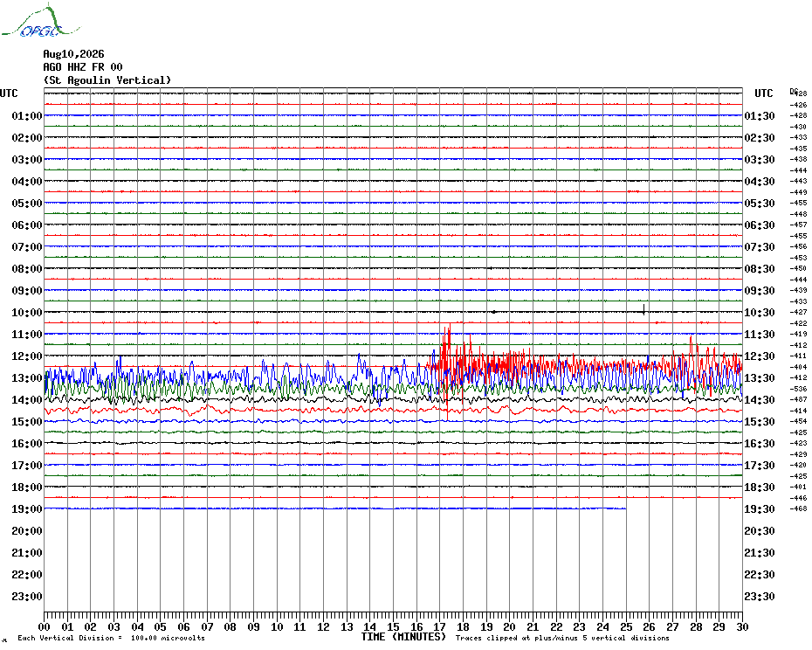Click the 13:00 hour label
The height and width of the screenshot is (650, 812).
27,378
